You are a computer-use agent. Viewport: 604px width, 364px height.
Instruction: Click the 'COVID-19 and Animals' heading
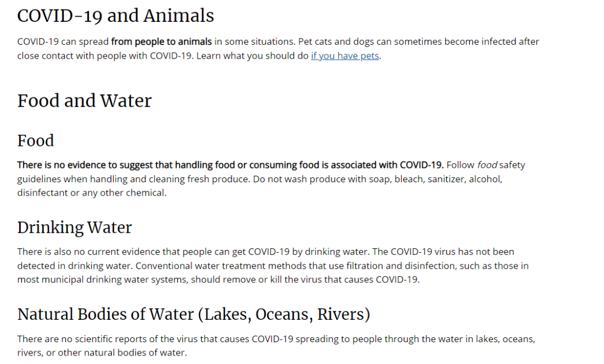tap(116, 16)
